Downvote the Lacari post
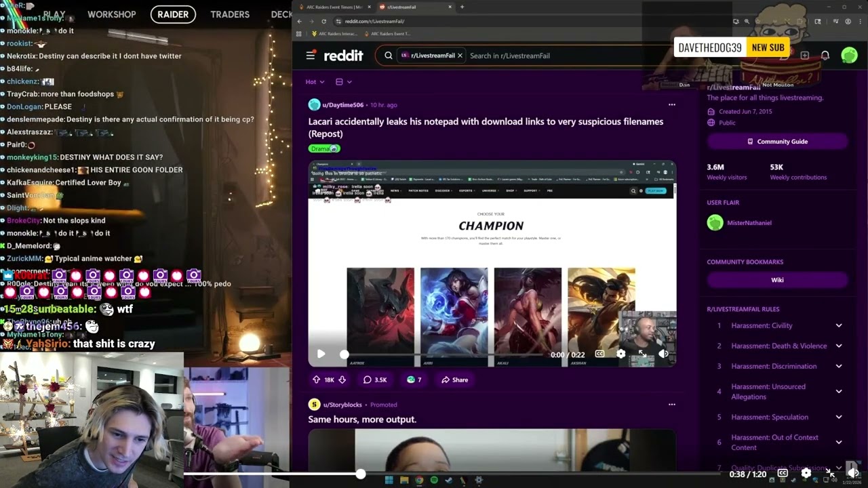868x488 pixels. pyautogui.click(x=342, y=380)
